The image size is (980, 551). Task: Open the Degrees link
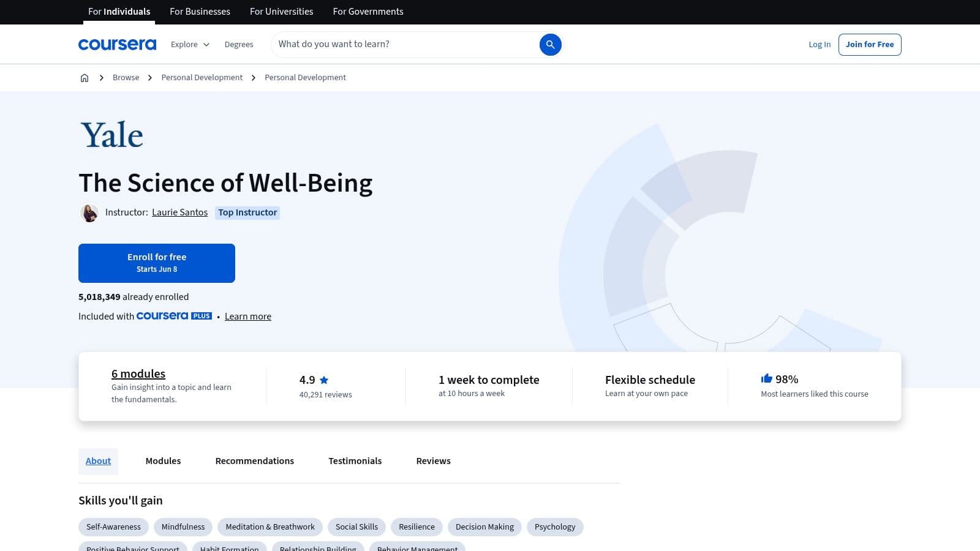coord(239,45)
